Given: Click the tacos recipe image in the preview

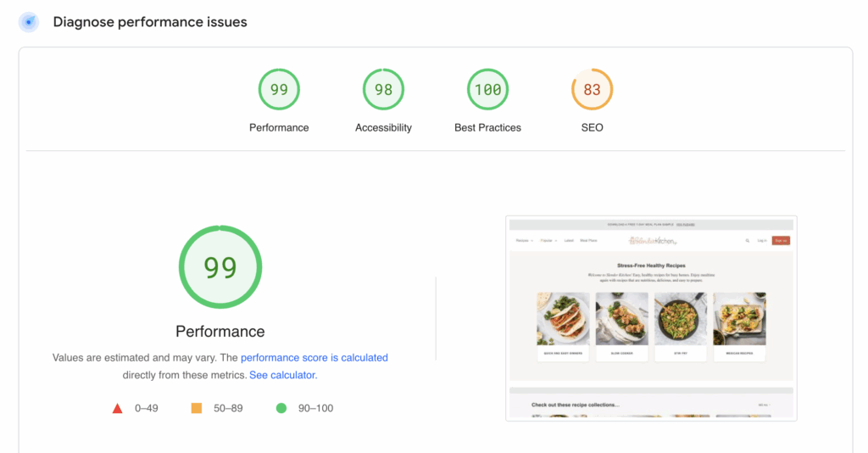Looking at the screenshot, I should [x=563, y=319].
